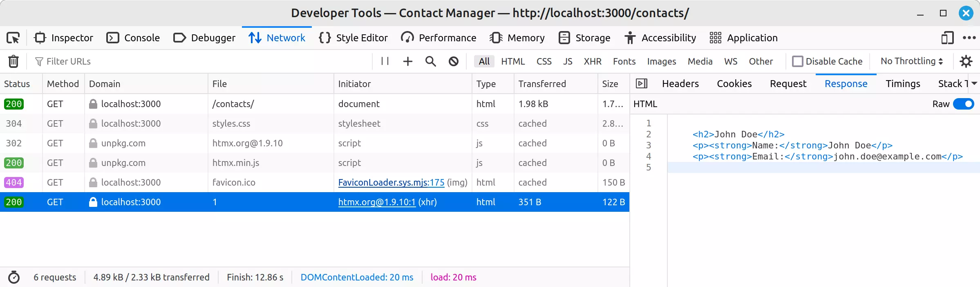This screenshot has width=980, height=287.
Task: Filter requests by Other type
Action: pyautogui.click(x=761, y=61)
